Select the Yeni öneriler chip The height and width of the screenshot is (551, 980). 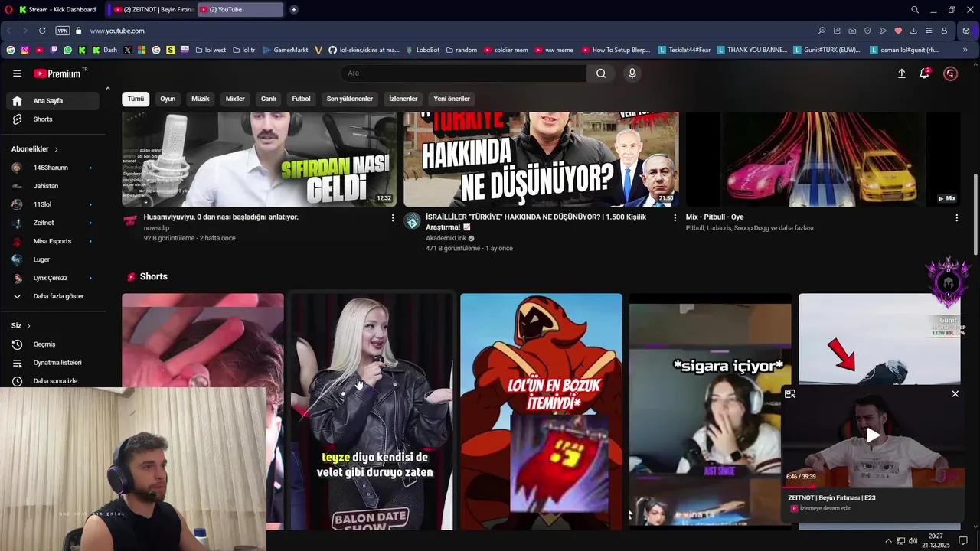click(452, 99)
